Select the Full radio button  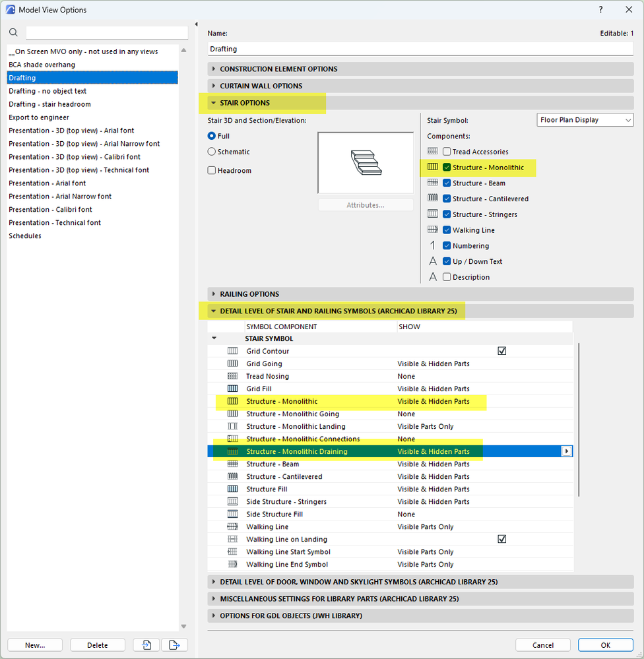coord(211,136)
